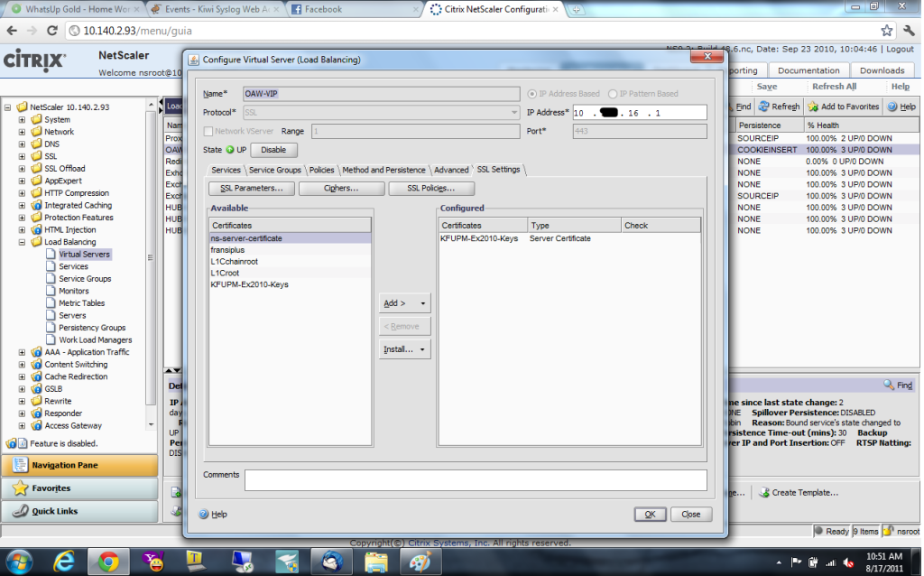The height and width of the screenshot is (576, 924).
Task: Click the browser back arrow
Action: [13, 31]
